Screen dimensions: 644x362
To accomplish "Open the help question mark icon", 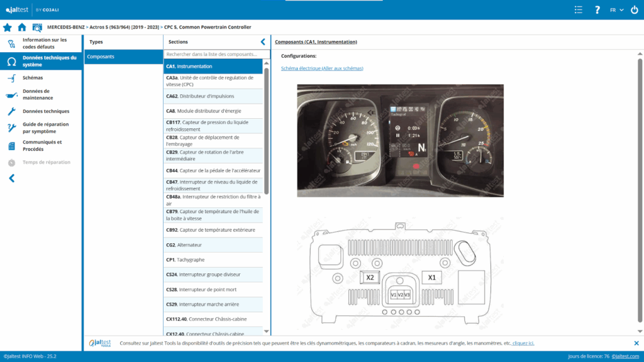I will pyautogui.click(x=597, y=9).
